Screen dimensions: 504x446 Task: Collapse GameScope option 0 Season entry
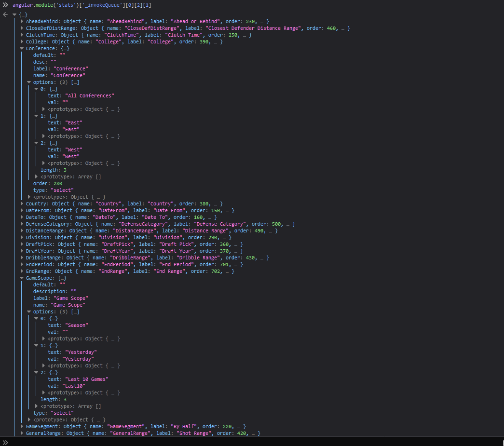click(36, 318)
